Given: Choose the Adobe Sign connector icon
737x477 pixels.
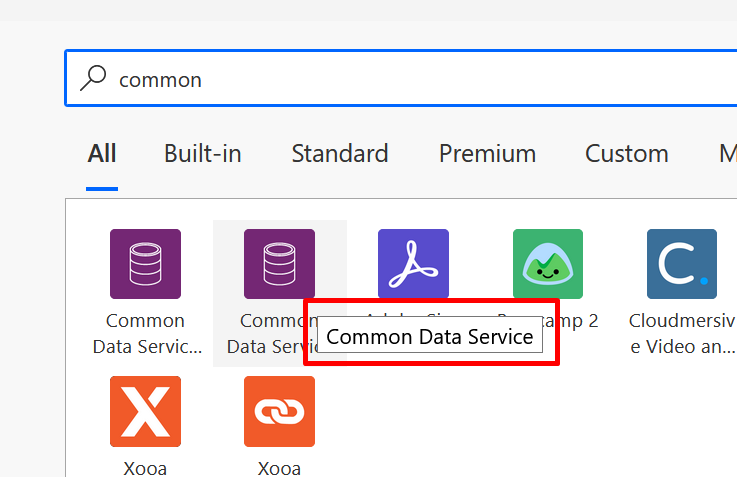Looking at the screenshot, I should (x=413, y=264).
